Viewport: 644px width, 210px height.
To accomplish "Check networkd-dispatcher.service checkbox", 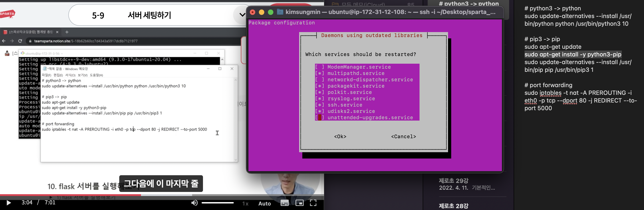I will coord(320,79).
